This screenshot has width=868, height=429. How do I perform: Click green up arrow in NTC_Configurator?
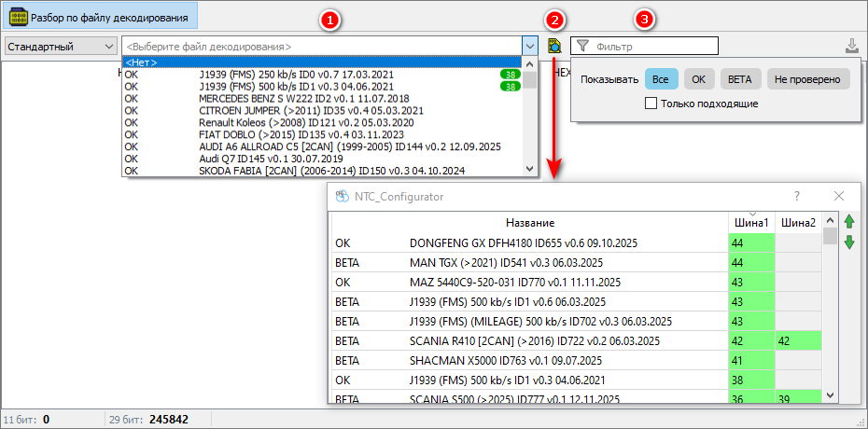pyautogui.click(x=848, y=222)
